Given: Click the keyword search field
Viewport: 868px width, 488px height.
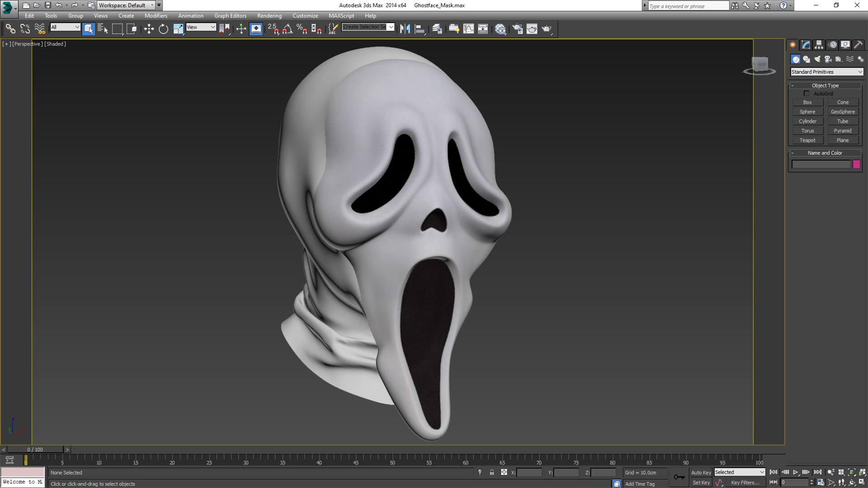Looking at the screenshot, I should coord(688,6).
